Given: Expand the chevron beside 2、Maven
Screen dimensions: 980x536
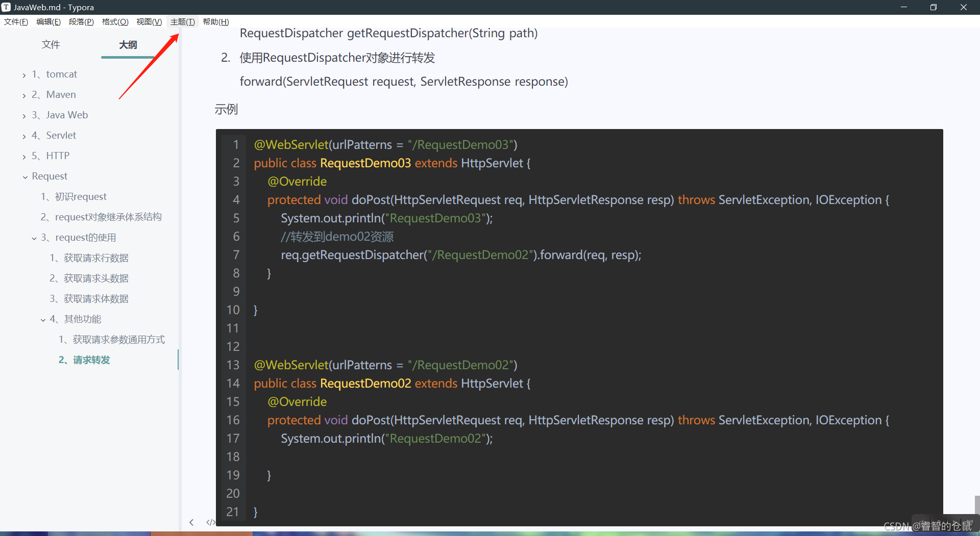Looking at the screenshot, I should [x=24, y=95].
